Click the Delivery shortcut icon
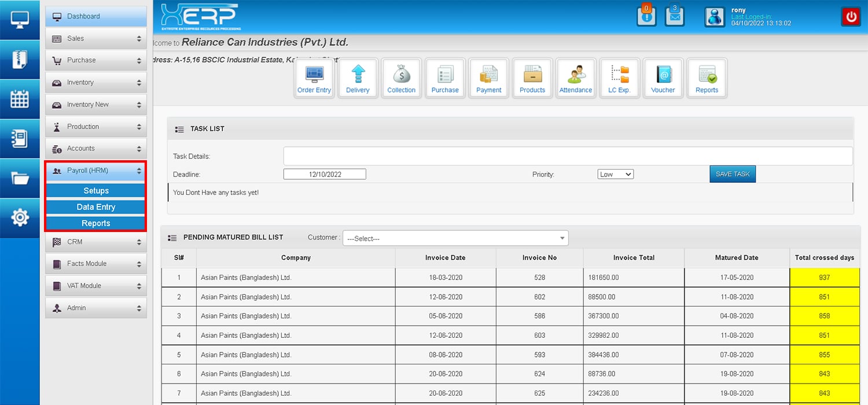Viewport: 868px width, 405px height. 358,78
